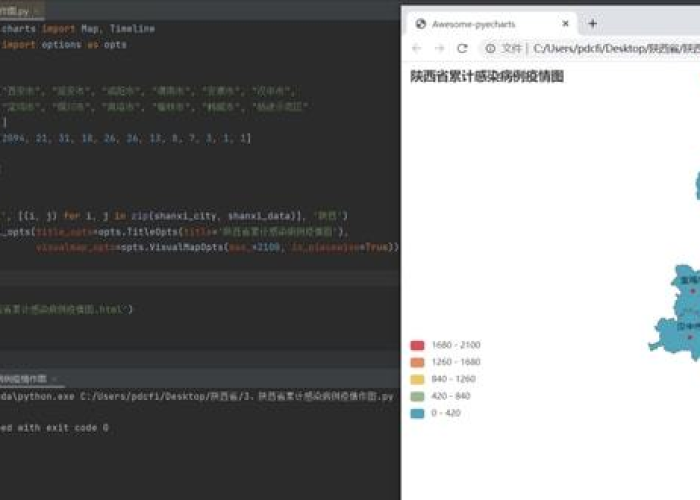This screenshot has height=500, width=700.
Task: Select the Awesome-pyecharts browser tab
Action: pos(492,24)
